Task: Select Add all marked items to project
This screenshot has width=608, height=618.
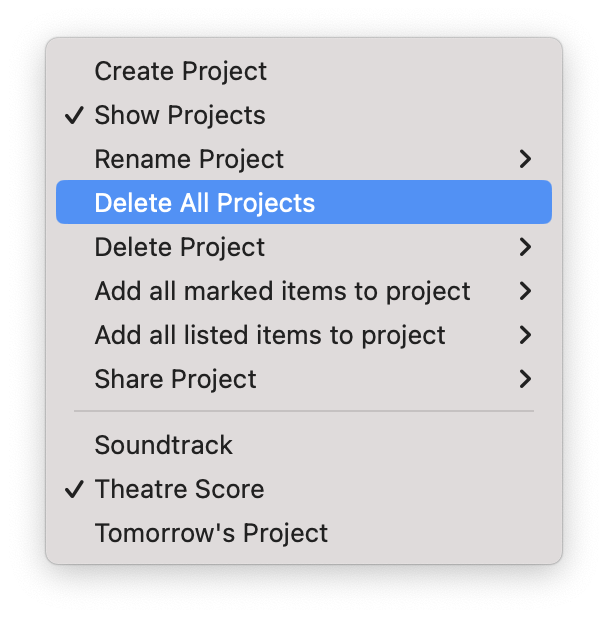Action: [x=304, y=291]
